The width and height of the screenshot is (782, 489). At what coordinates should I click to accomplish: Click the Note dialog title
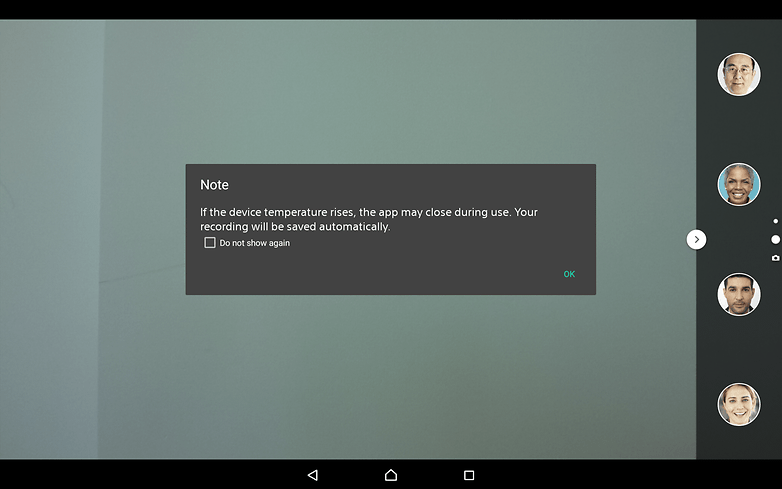click(214, 185)
